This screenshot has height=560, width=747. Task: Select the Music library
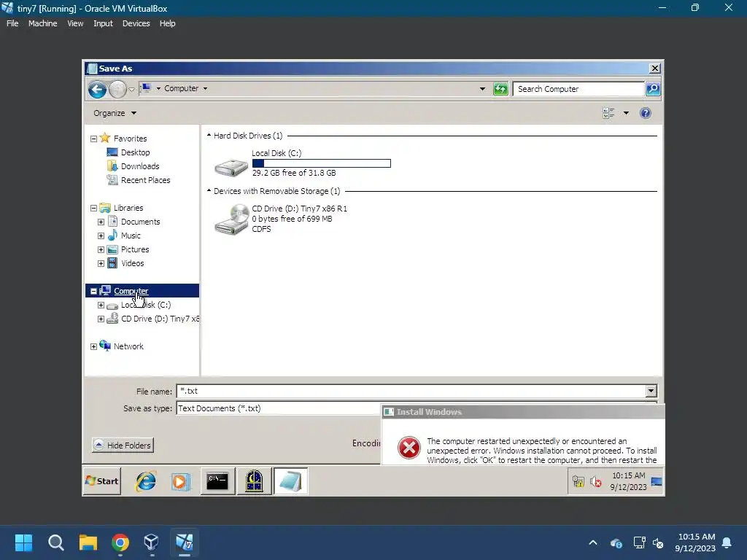(x=131, y=236)
